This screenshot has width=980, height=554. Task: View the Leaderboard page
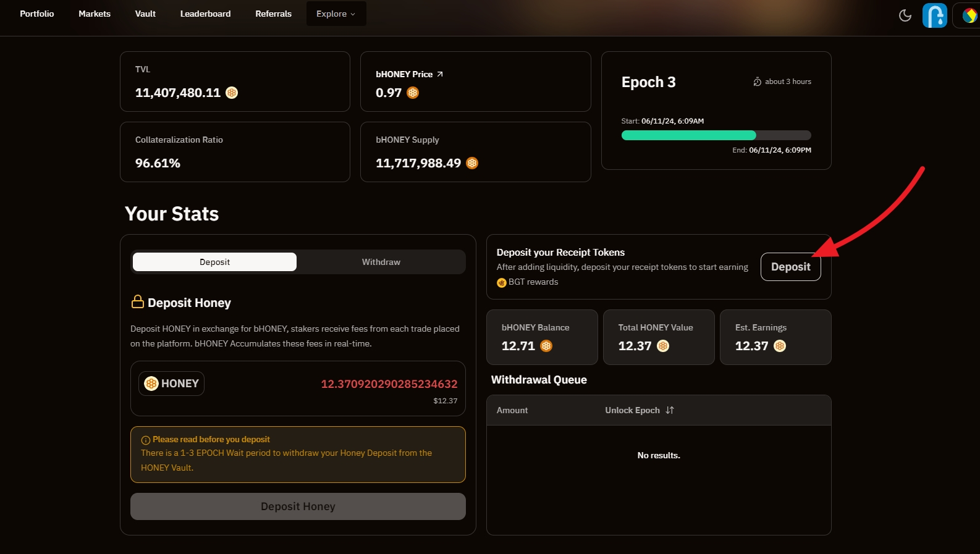coord(205,14)
